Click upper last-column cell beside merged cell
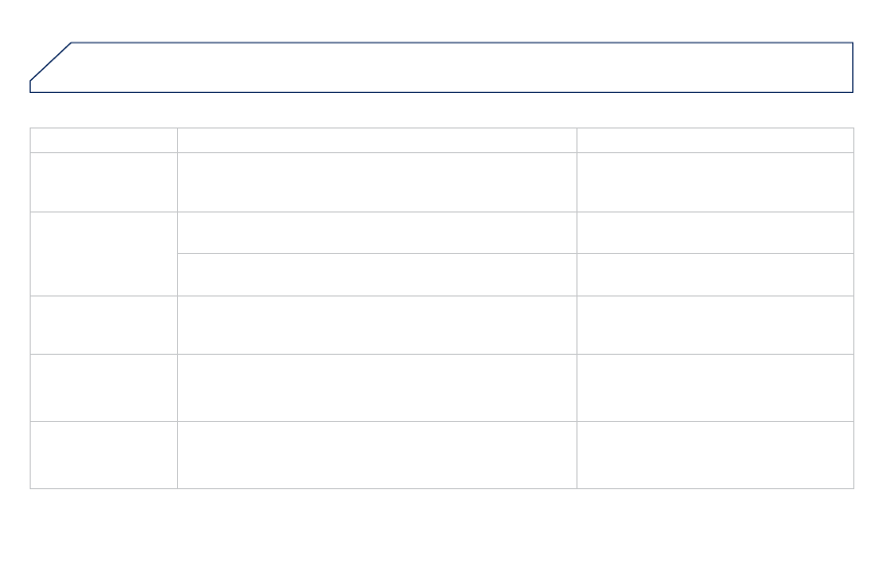Image resolution: width=883 pixels, height=588 pixels. pos(715,232)
